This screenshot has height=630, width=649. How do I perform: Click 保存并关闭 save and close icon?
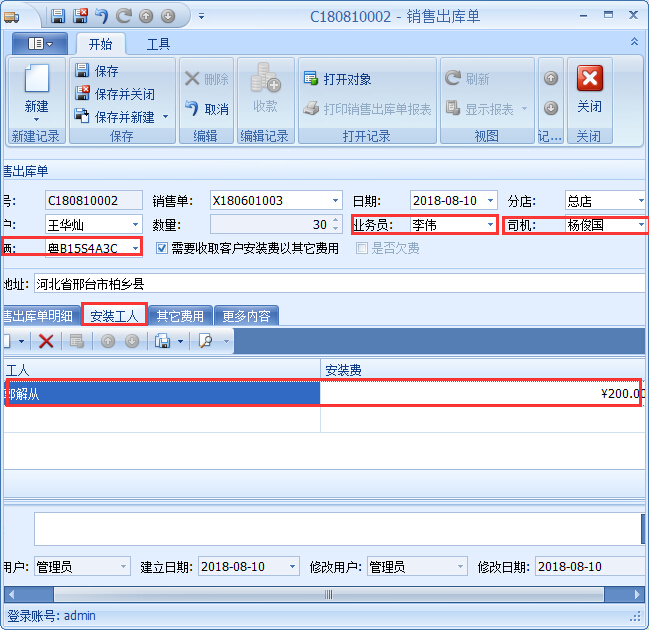pos(83,94)
